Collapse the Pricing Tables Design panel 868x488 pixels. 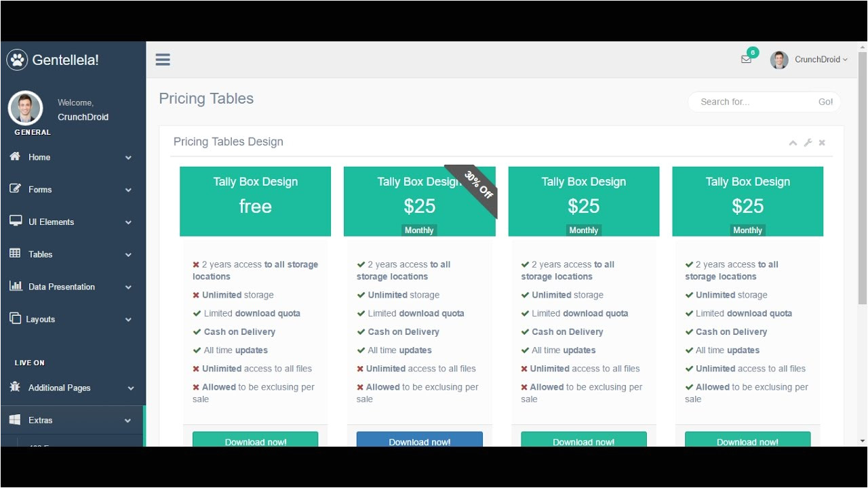pyautogui.click(x=793, y=142)
